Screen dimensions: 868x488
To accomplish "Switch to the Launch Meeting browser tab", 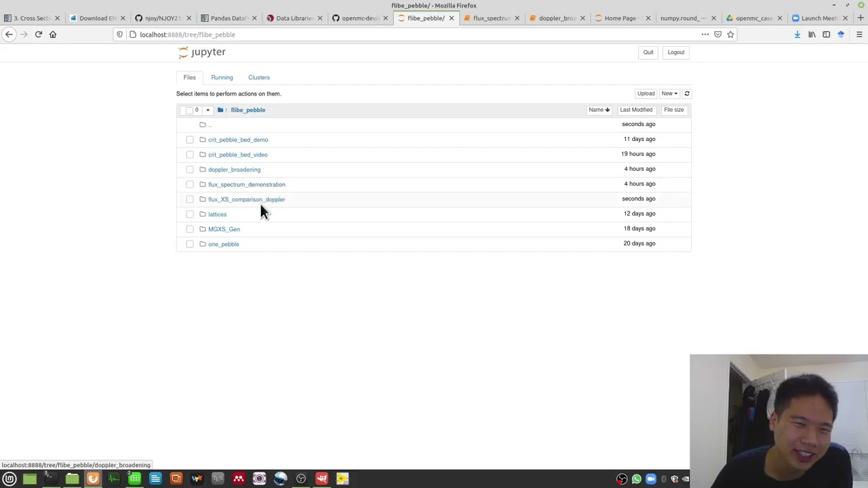I will (x=821, y=18).
